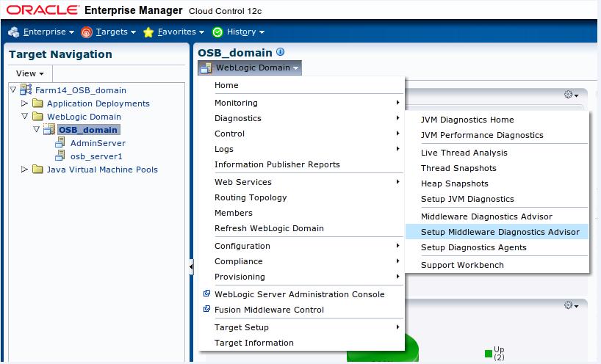601x364 pixels.
Task: Click the Java Virtual Machine Pools folder icon
Action: [37, 170]
